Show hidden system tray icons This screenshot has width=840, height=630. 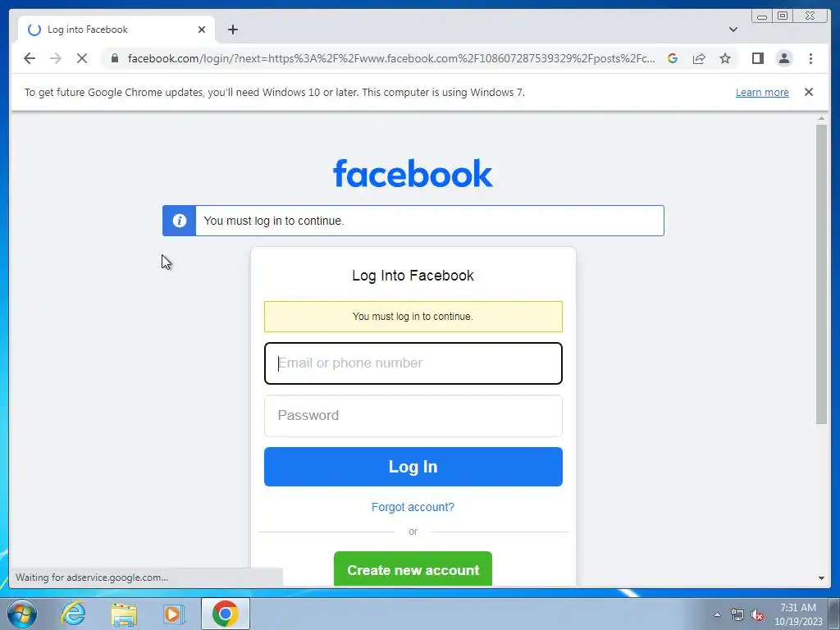coord(717,614)
